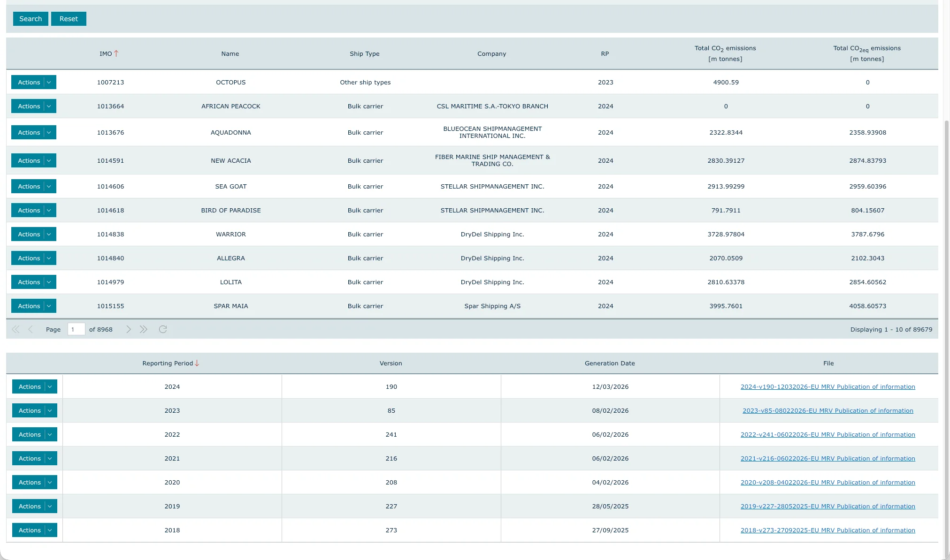Screen dimensions: 950x560
Task: Open Actions dropdown arrow for 2019 report
Action: 50,506
